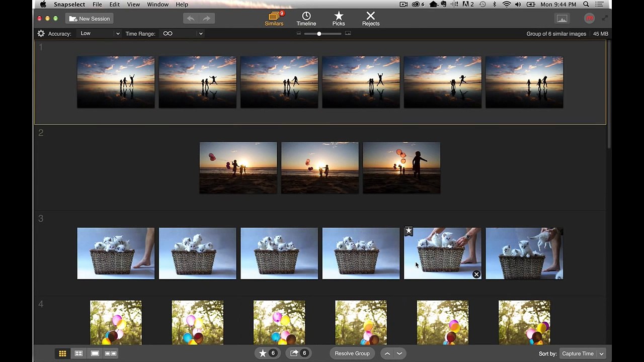
Task: Go forward with the right arrow
Action: (206, 19)
